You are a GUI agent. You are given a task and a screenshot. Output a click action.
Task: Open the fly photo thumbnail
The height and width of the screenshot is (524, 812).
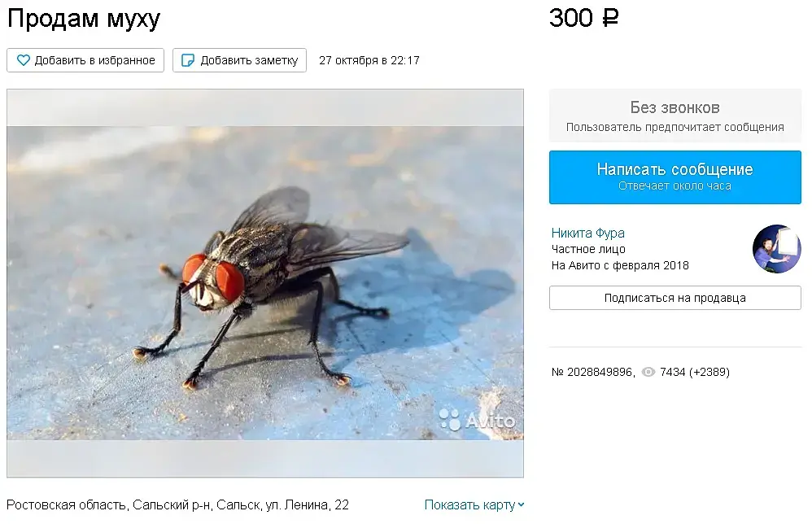tap(265, 282)
